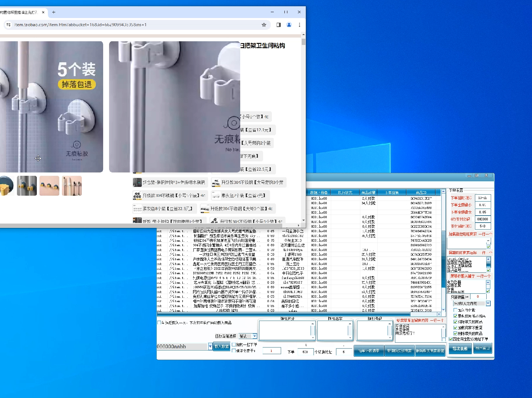Select the thumbnail showing hanging mops

coord(72,186)
